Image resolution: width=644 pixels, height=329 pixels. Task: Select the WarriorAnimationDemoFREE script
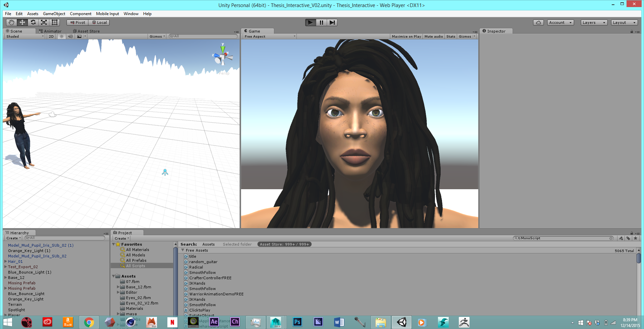216,294
